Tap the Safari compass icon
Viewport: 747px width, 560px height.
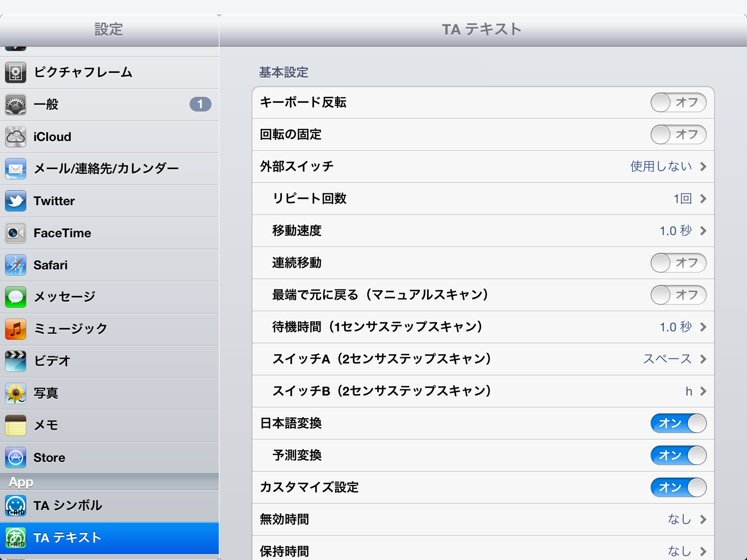click(16, 265)
